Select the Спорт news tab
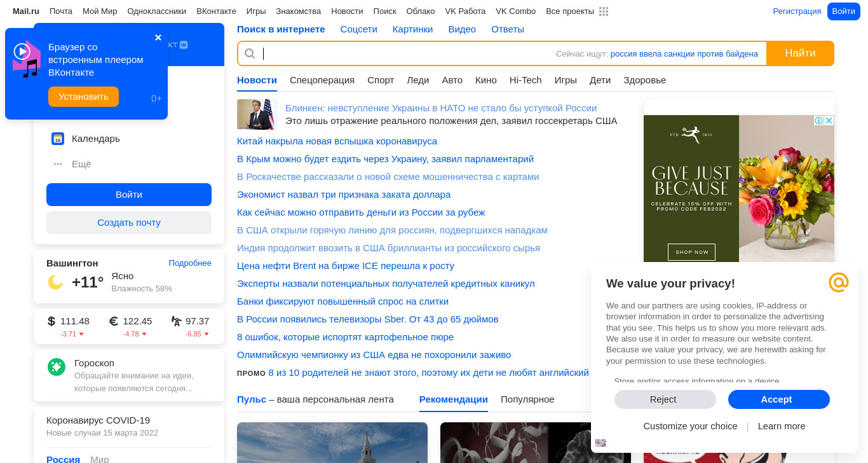 tap(381, 80)
